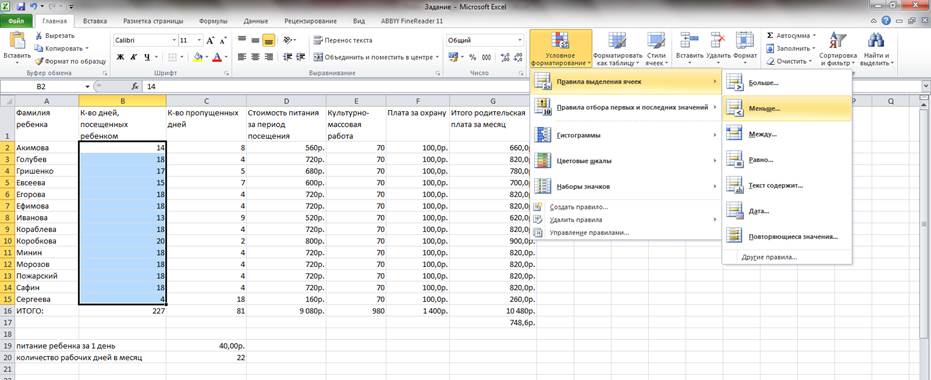Select Правила выделения ячеек menu item
This screenshot has width=931, height=380.
[x=626, y=81]
